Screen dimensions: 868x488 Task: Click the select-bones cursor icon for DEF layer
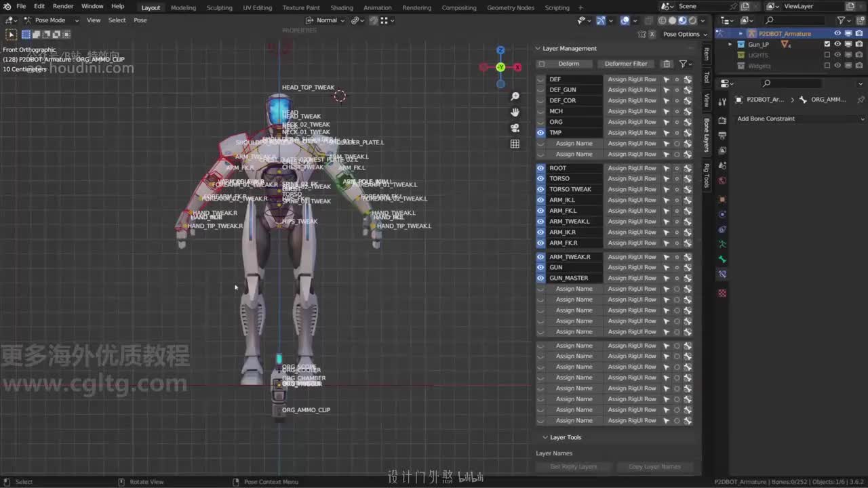(x=666, y=79)
